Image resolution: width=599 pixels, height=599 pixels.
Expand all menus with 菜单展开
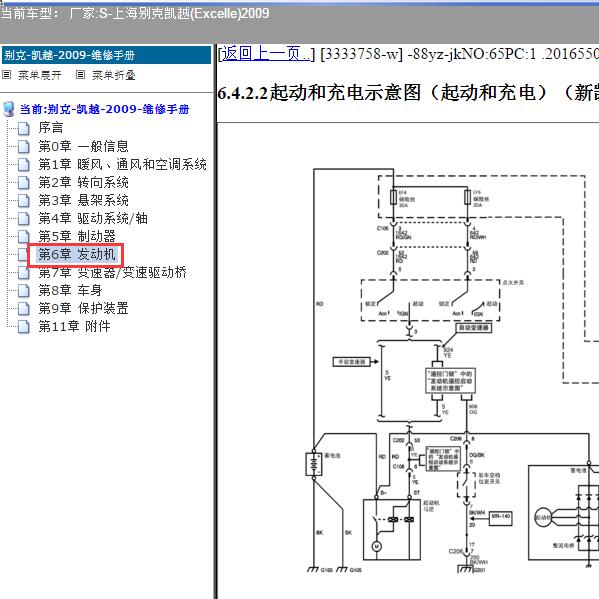[39, 75]
